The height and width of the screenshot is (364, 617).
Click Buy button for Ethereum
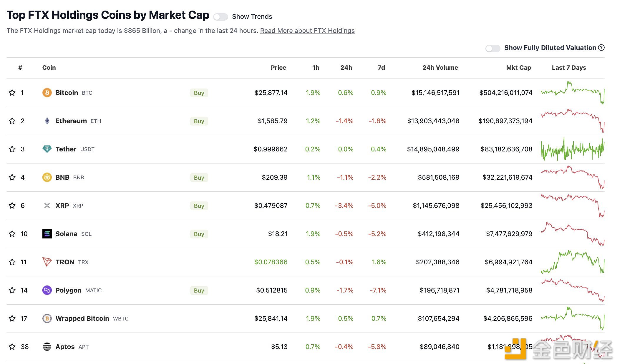click(x=199, y=121)
